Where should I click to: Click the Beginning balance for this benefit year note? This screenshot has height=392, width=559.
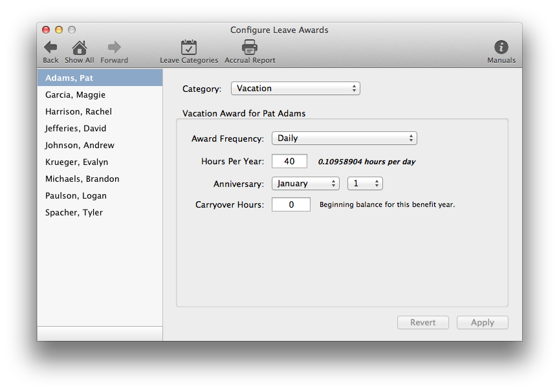click(x=387, y=204)
